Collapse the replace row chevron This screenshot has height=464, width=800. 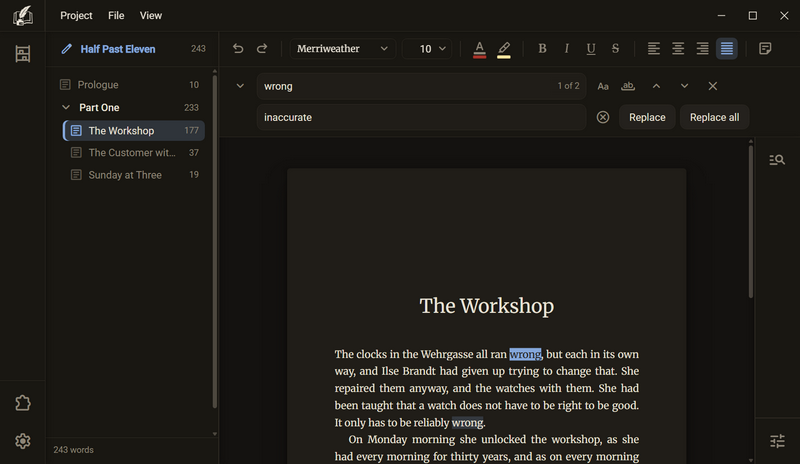[240, 86]
